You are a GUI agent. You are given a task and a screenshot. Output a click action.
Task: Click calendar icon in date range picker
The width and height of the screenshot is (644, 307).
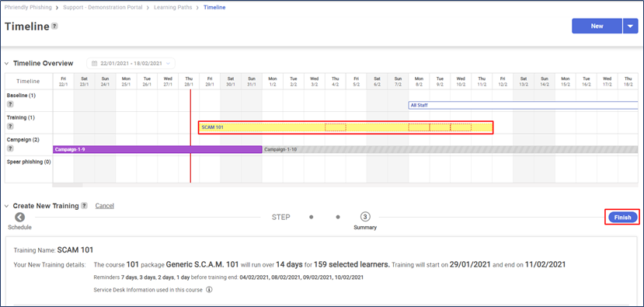click(x=94, y=64)
